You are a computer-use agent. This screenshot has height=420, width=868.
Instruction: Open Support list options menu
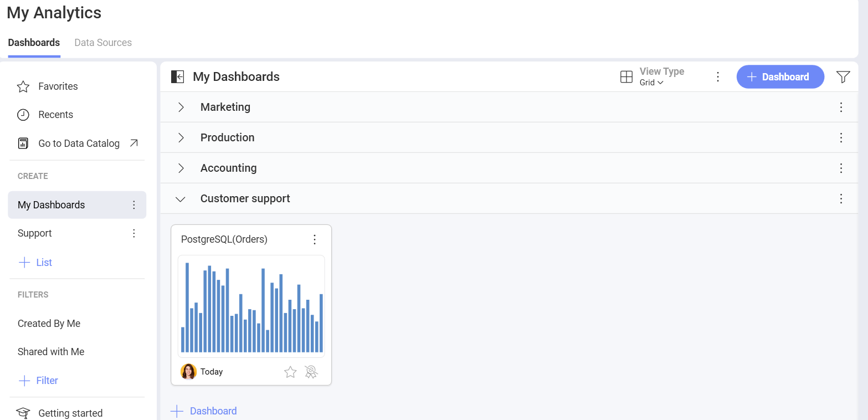pos(133,233)
